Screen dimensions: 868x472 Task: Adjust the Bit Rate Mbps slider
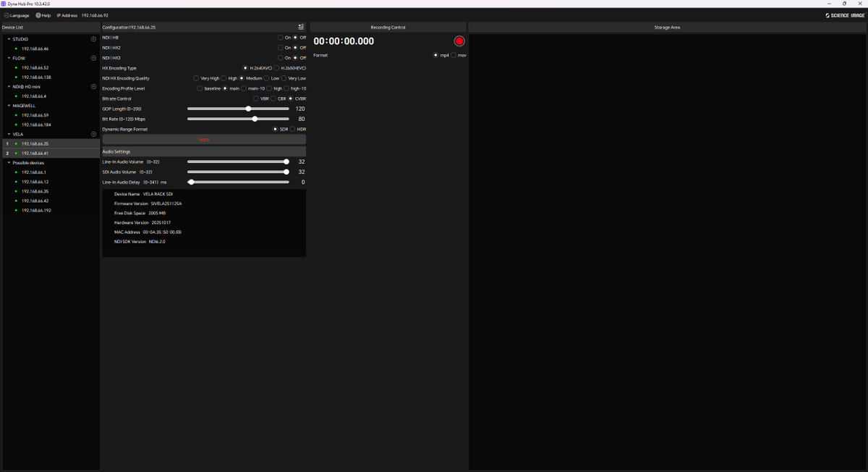tap(238, 119)
